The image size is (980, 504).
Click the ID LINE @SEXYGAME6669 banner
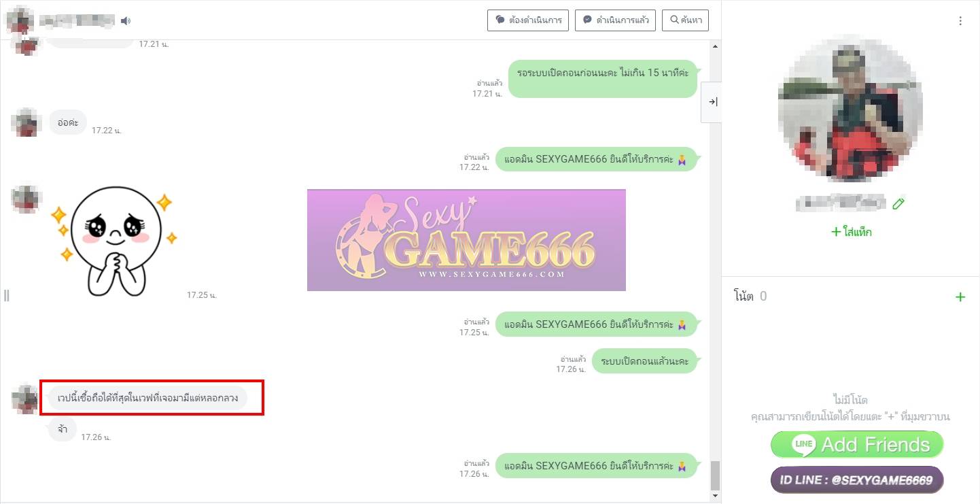(x=857, y=480)
